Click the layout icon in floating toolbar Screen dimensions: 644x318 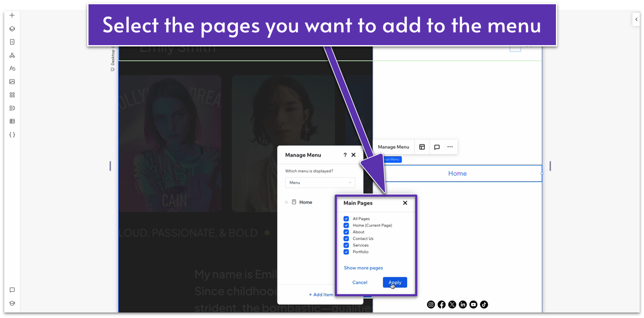click(x=422, y=147)
